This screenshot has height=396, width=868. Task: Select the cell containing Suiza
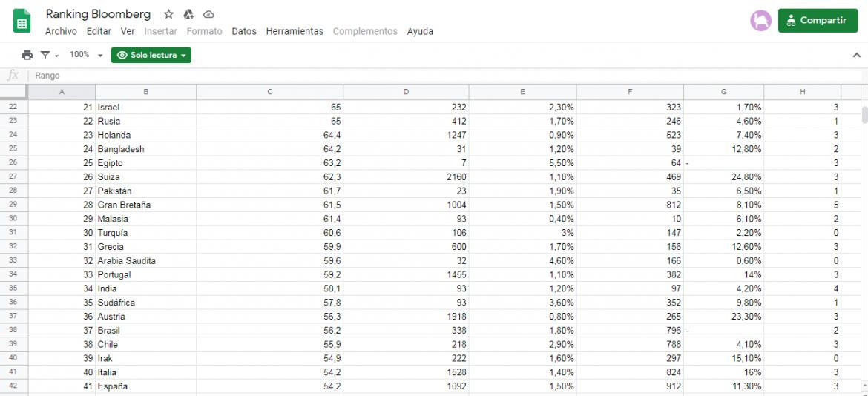click(x=145, y=177)
